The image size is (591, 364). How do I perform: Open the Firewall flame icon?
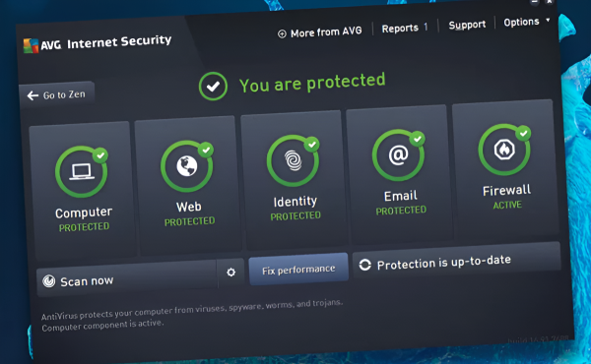pyautogui.click(x=504, y=150)
